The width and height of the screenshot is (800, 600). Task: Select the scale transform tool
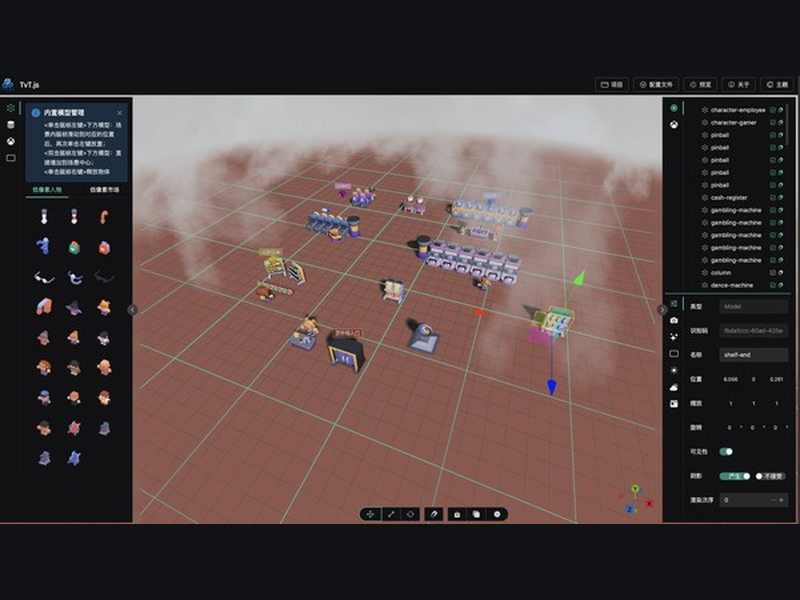tap(391, 514)
